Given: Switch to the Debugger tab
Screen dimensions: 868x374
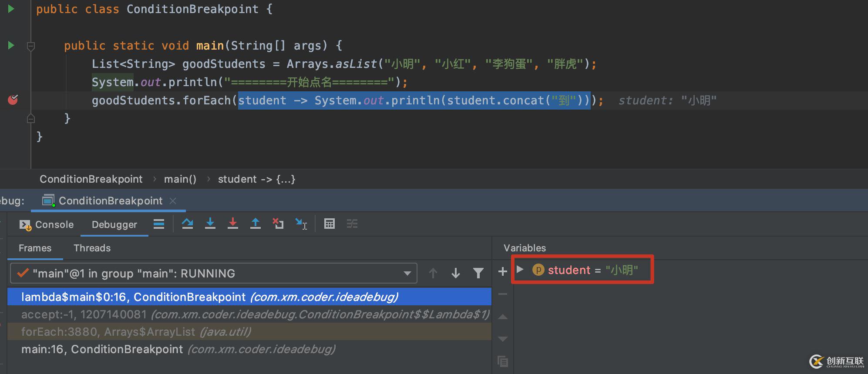Looking at the screenshot, I should pyautogui.click(x=114, y=224).
